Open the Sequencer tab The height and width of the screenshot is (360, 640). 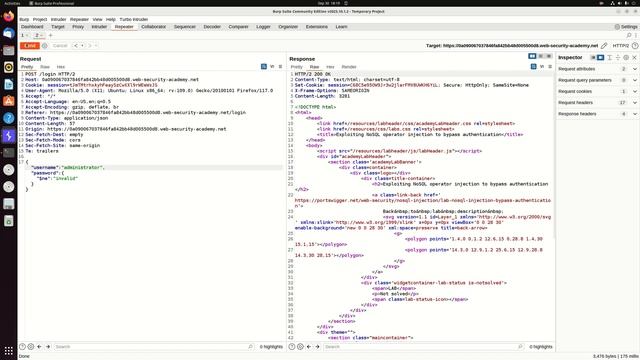[x=184, y=27]
